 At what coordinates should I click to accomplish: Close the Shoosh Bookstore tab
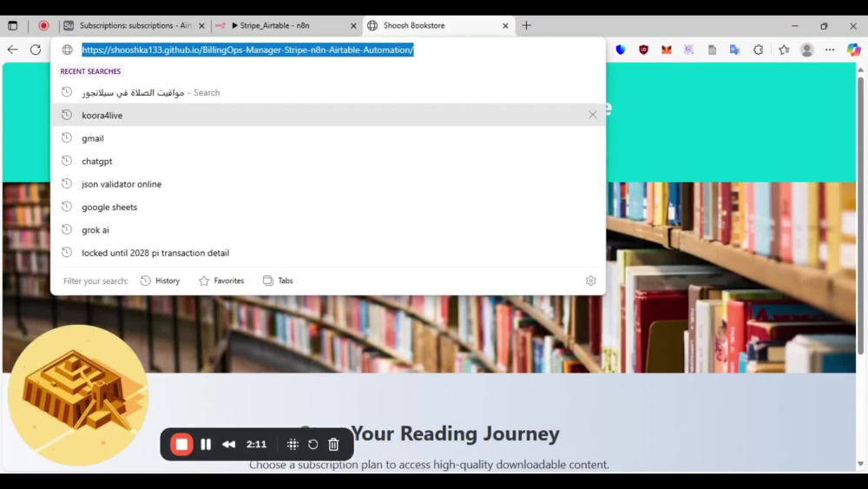coord(505,25)
